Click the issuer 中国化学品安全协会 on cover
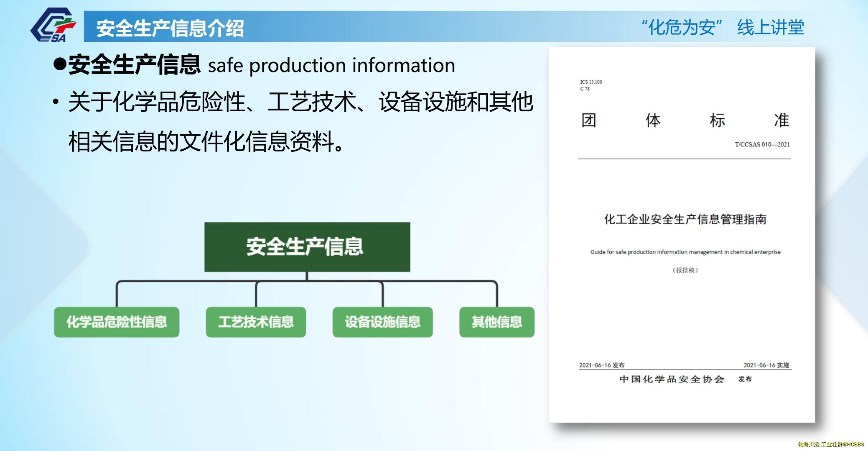This screenshot has width=868, height=451. [x=672, y=379]
